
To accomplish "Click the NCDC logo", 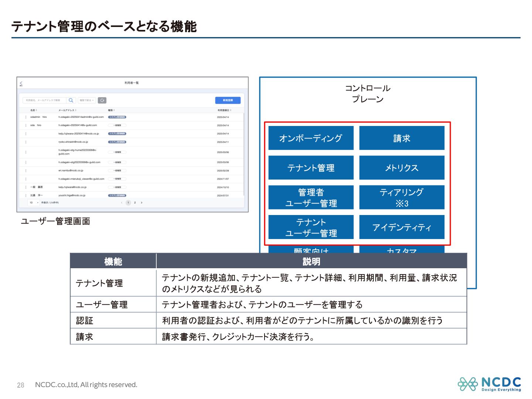I will pyautogui.click(x=490, y=384).
